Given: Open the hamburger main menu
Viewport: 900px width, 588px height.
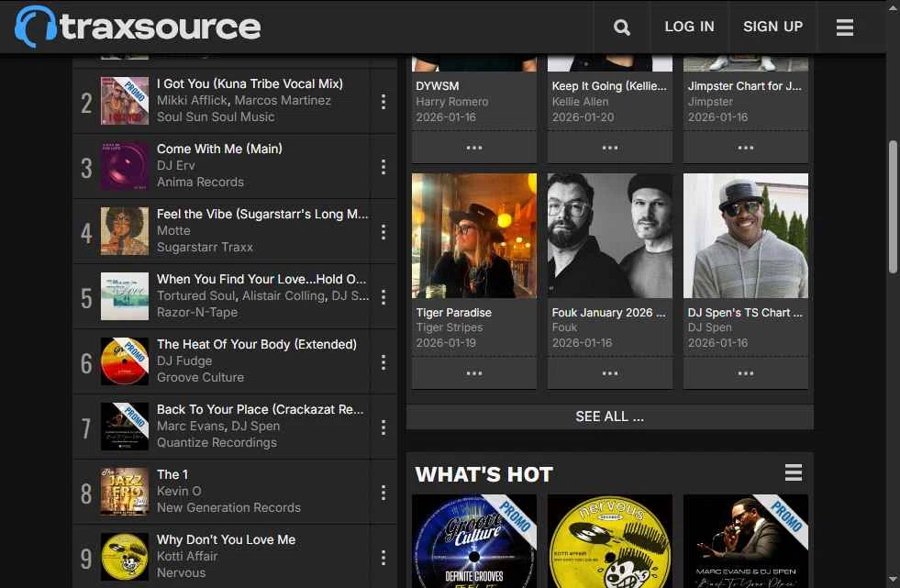Looking at the screenshot, I should (844, 27).
